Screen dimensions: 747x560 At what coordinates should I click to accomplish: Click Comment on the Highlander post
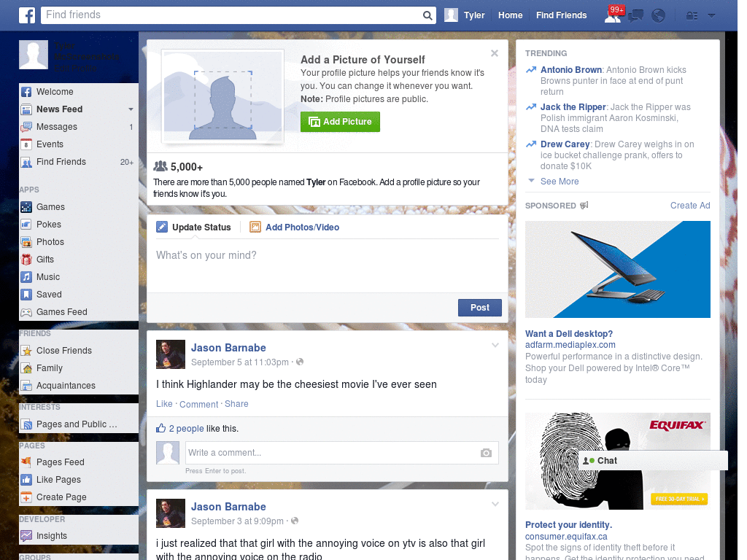pos(198,404)
